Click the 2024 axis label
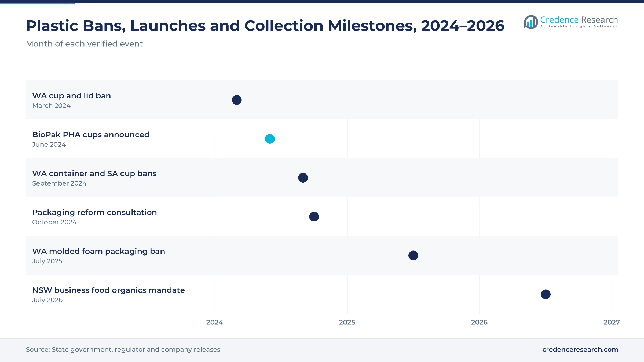Screen dimensions: 644x362 (x=215, y=322)
